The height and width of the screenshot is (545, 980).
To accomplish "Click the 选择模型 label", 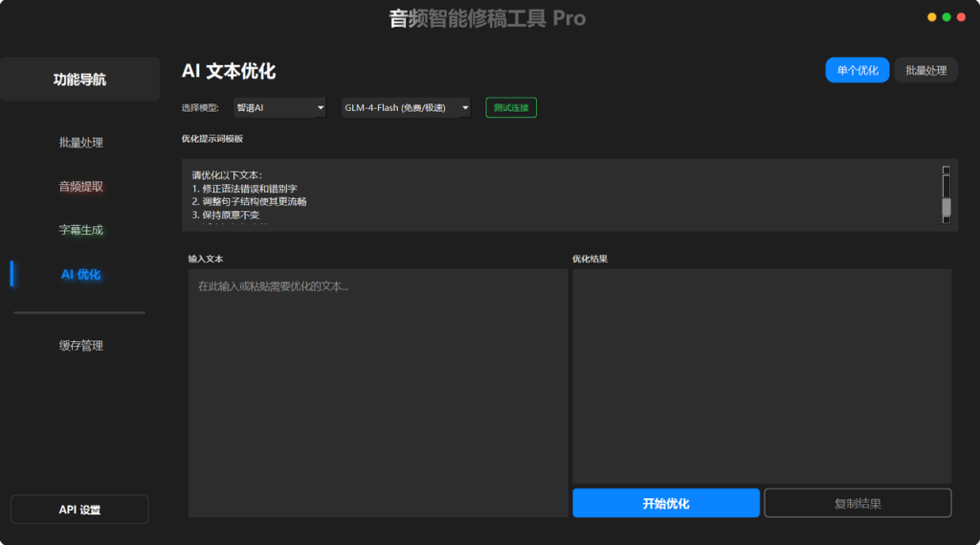I will point(200,107).
